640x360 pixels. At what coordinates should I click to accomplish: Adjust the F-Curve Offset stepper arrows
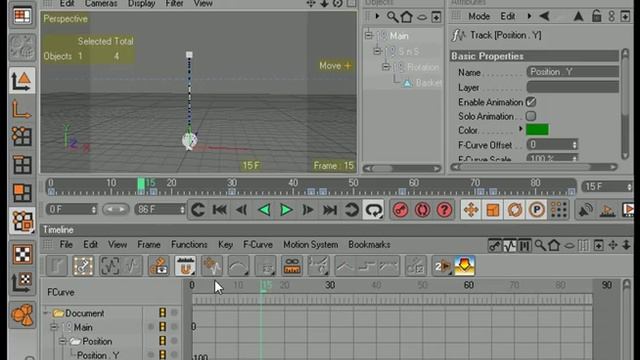point(575,144)
